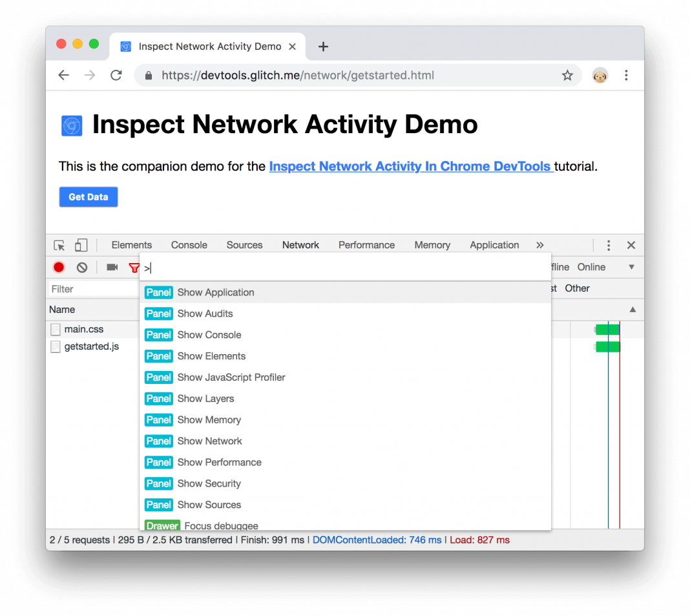Reload the page with the refresh icon
Viewport: 690px width, 616px height.
pos(116,75)
